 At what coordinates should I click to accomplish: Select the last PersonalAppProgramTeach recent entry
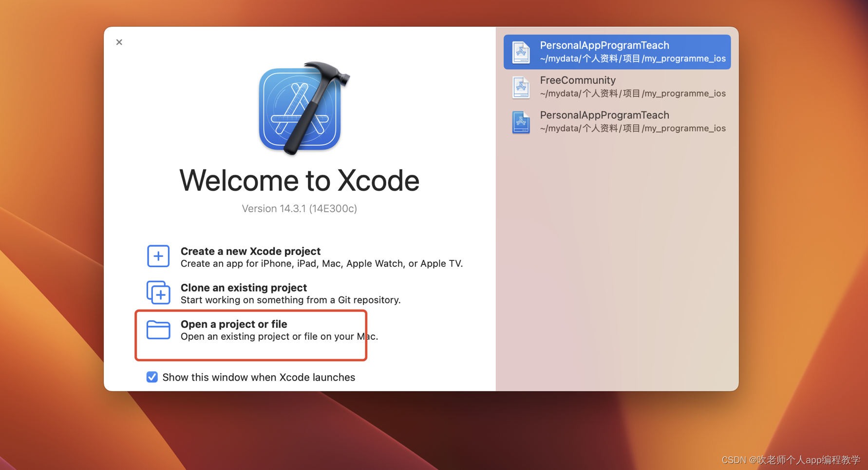[617, 122]
